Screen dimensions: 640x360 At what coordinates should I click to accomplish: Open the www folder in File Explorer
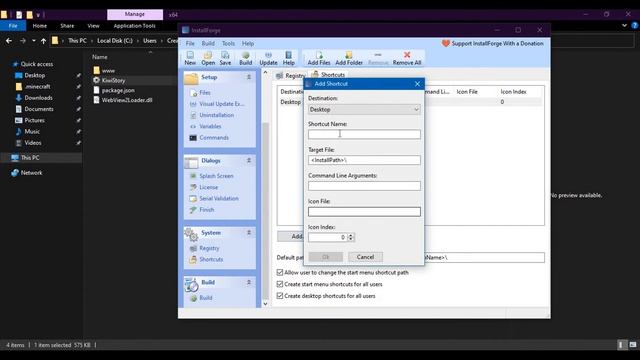(108, 71)
